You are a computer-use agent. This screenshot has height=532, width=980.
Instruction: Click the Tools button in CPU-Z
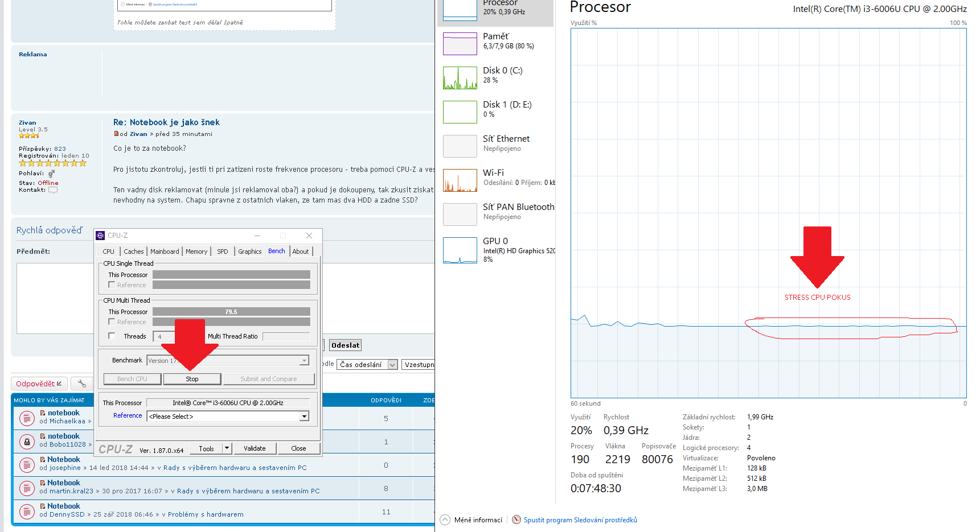[206, 448]
